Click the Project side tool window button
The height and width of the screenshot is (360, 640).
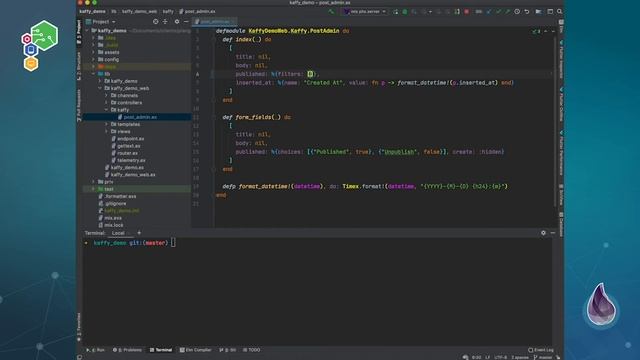tap(79, 31)
